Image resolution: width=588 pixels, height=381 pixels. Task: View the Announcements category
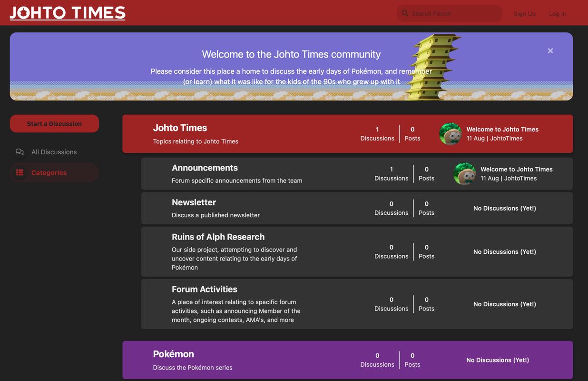coord(205,168)
